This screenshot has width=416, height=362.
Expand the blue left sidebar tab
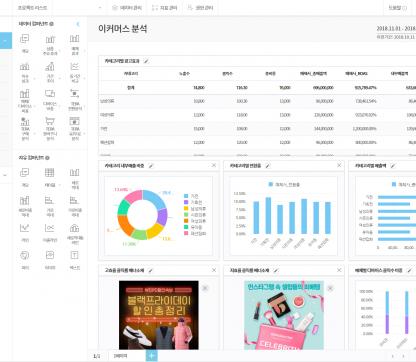tap(6, 40)
